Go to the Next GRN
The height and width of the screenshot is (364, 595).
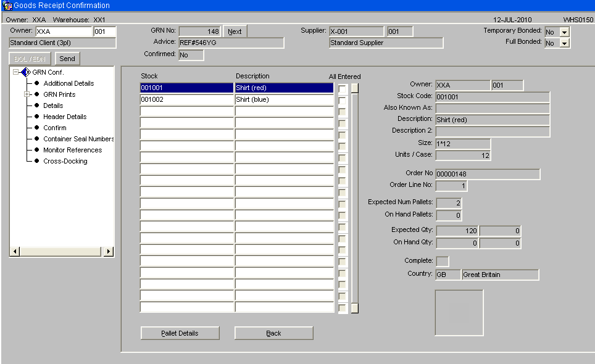235,31
